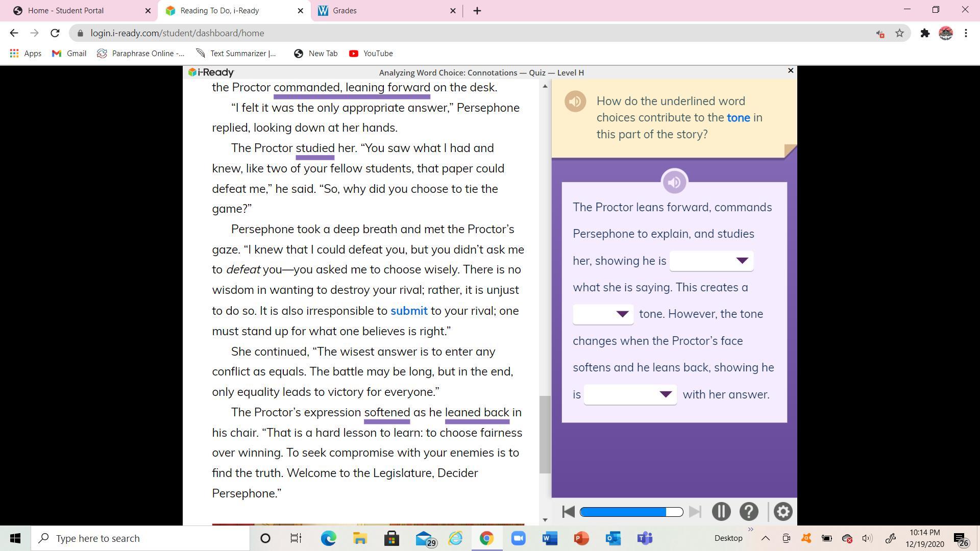Pause the lesson with pause button
Image resolution: width=980 pixels, height=551 pixels.
point(721,511)
